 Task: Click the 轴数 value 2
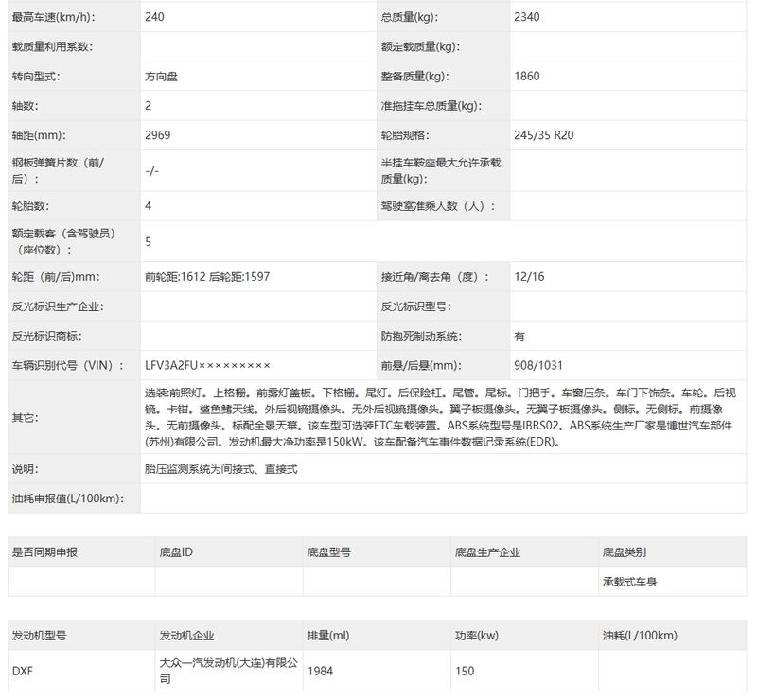pyautogui.click(x=148, y=106)
